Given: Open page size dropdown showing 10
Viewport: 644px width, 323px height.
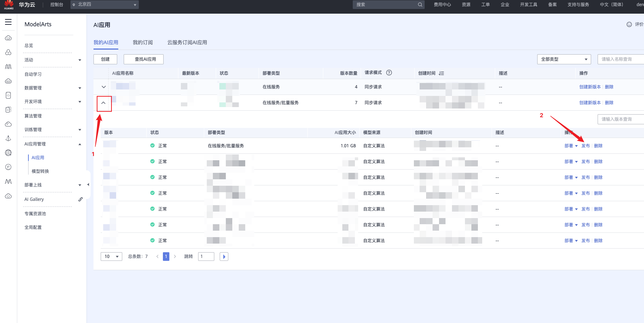Looking at the screenshot, I should (x=111, y=257).
